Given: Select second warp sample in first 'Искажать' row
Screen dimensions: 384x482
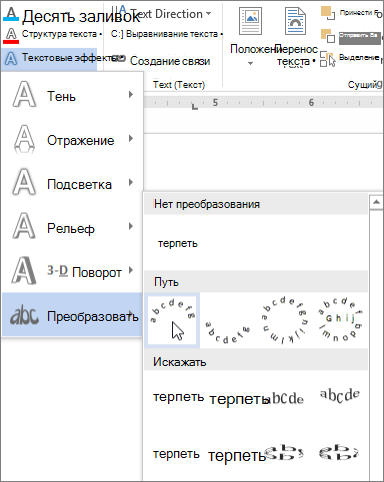Looking at the screenshot, I should pyautogui.click(x=238, y=399).
